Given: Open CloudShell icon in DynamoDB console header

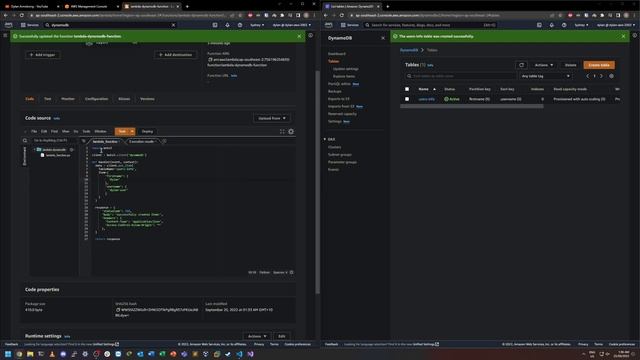Looking at the screenshot, I should pos(539,25).
